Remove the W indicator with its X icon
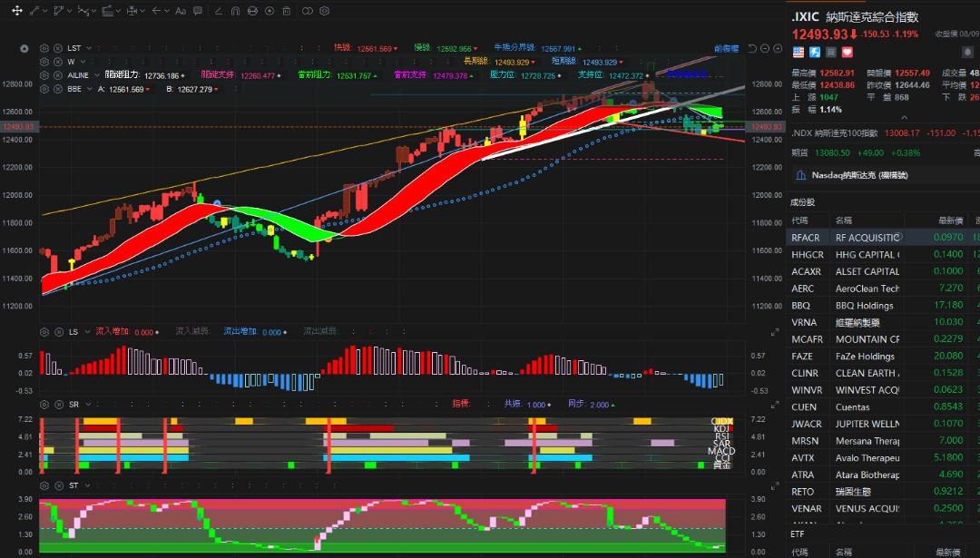The height and width of the screenshot is (558, 980). click(x=57, y=62)
